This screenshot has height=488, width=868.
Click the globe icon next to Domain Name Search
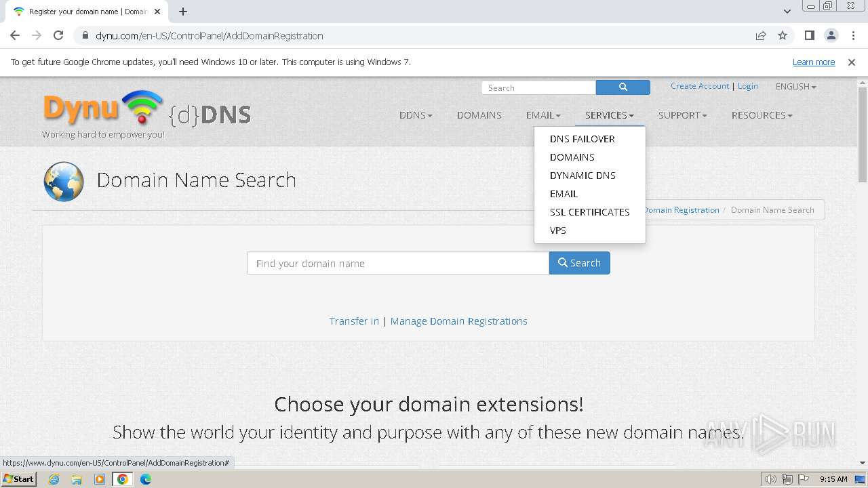click(64, 181)
